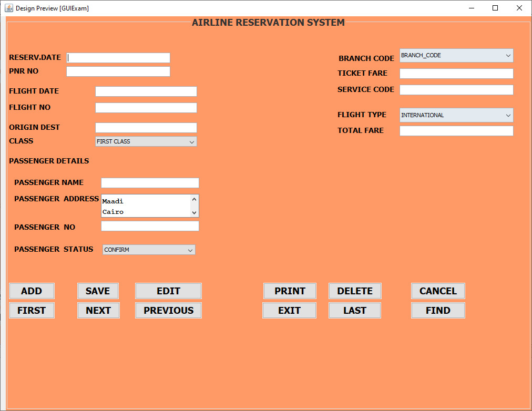Expand the PASSENGER STATUS combo box
This screenshot has width=532, height=411.
pos(149,250)
